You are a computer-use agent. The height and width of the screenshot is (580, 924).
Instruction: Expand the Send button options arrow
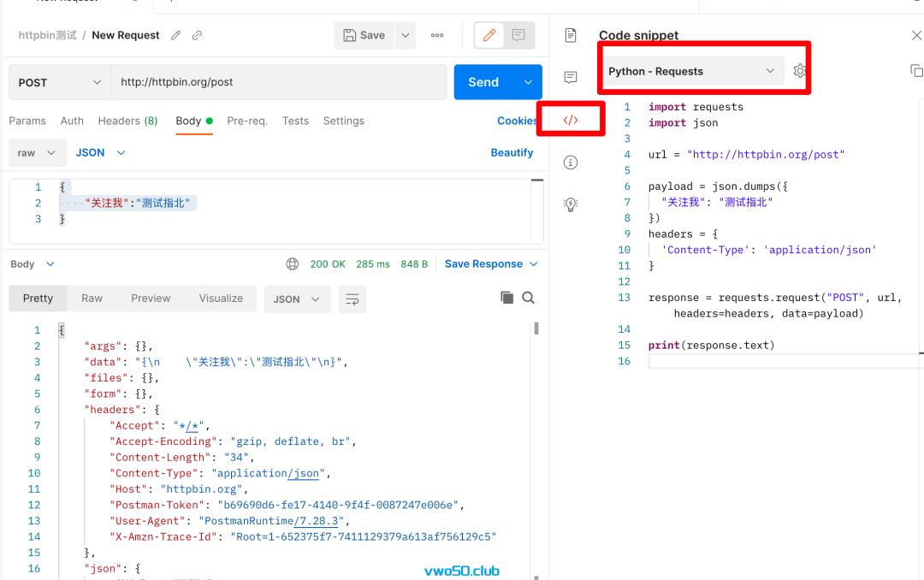pyautogui.click(x=529, y=82)
